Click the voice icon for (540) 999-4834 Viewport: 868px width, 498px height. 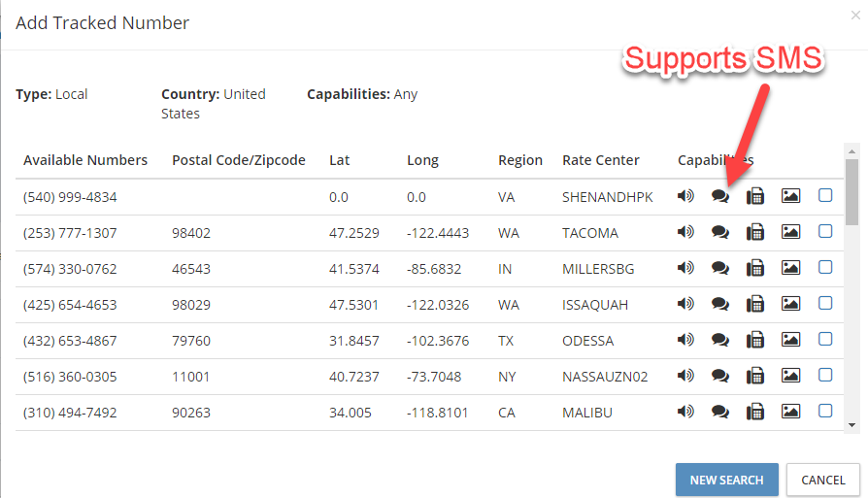pos(685,196)
